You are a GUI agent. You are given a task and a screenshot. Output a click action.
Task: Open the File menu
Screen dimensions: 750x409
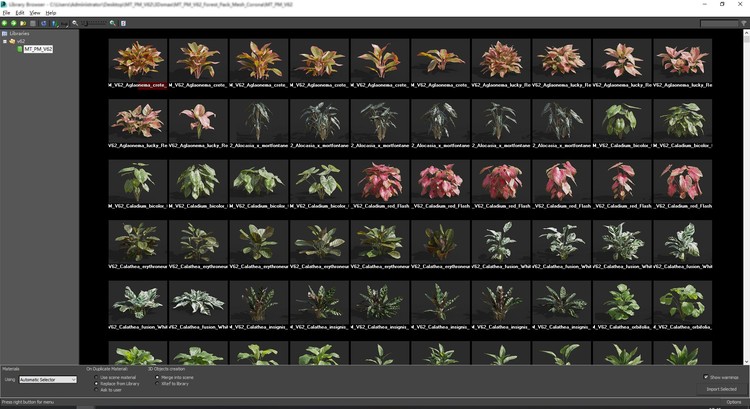click(6, 13)
